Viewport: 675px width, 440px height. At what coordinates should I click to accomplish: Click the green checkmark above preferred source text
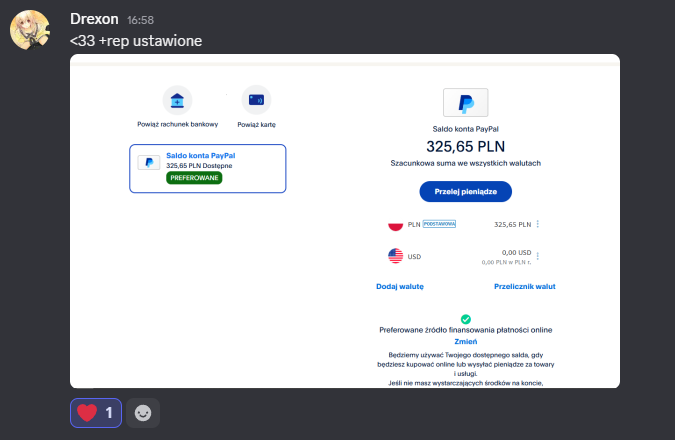click(466, 319)
